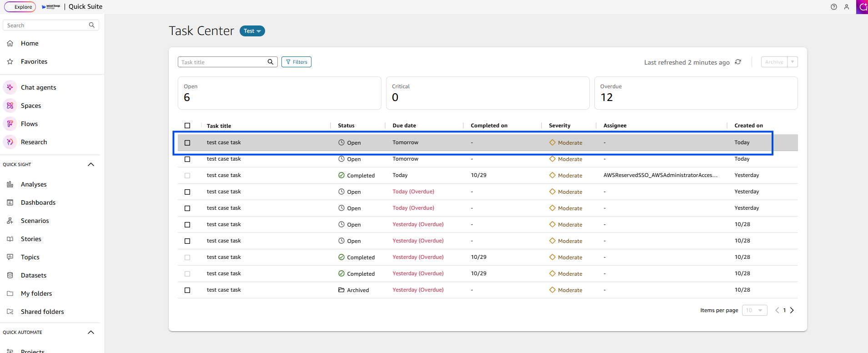Click the refresh icon next to Last refreshed

738,62
